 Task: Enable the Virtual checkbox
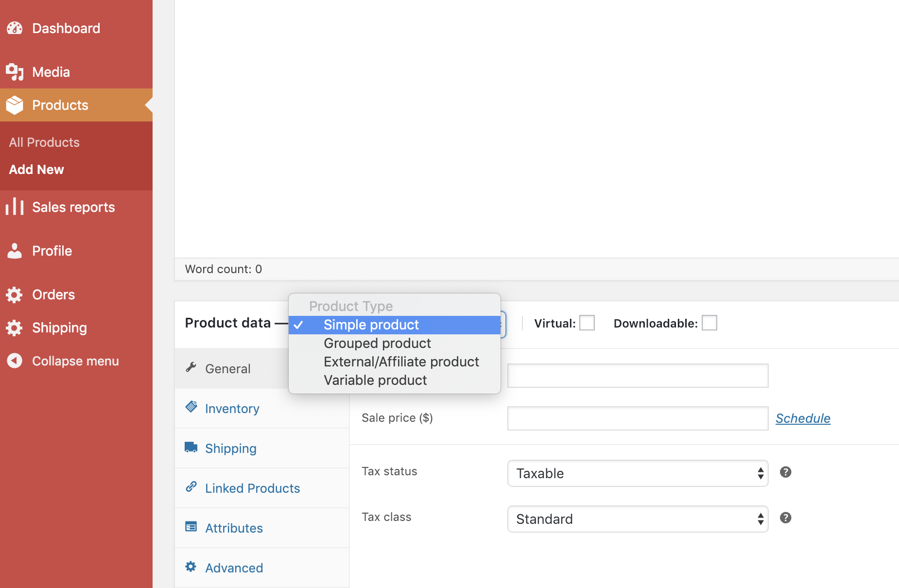(x=587, y=323)
